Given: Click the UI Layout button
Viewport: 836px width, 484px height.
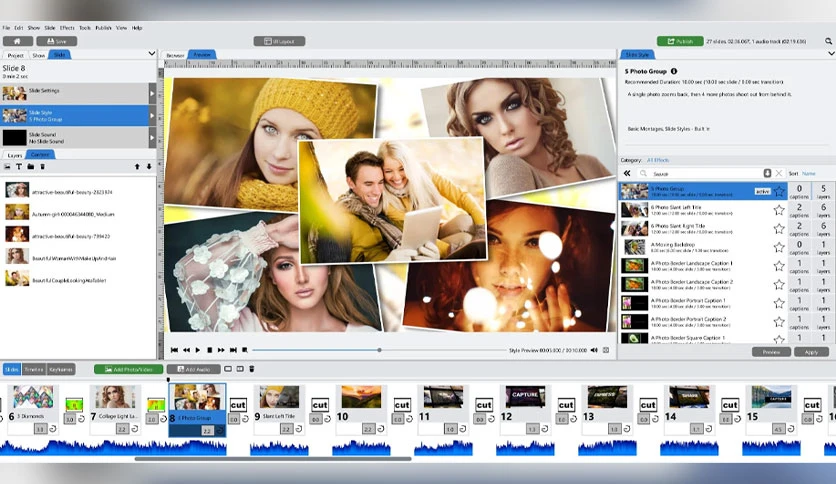Looking at the screenshot, I should (279, 41).
